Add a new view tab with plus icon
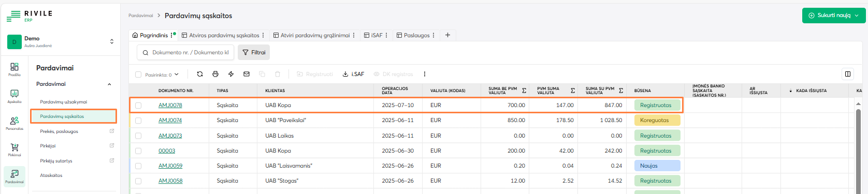Screen dimensions: 868x194 [x=447, y=35]
